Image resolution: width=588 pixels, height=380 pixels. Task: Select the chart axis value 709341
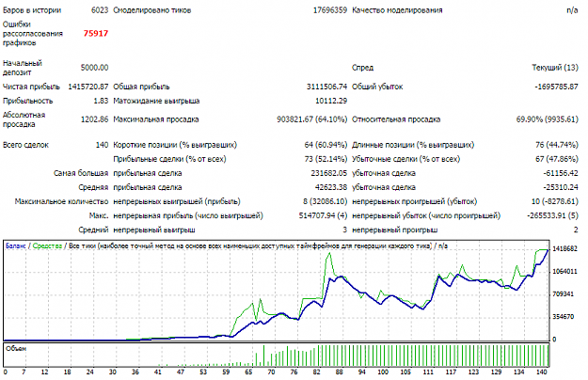[x=564, y=293]
